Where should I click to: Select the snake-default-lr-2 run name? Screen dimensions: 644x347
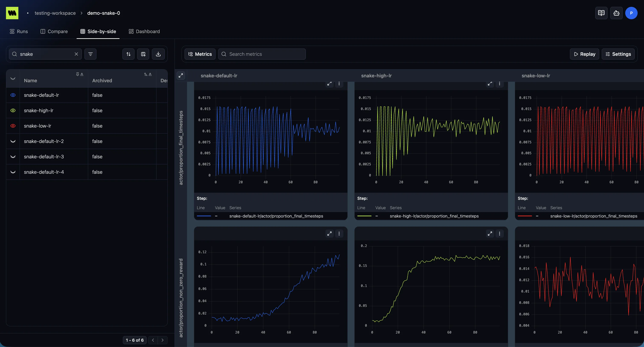click(44, 141)
